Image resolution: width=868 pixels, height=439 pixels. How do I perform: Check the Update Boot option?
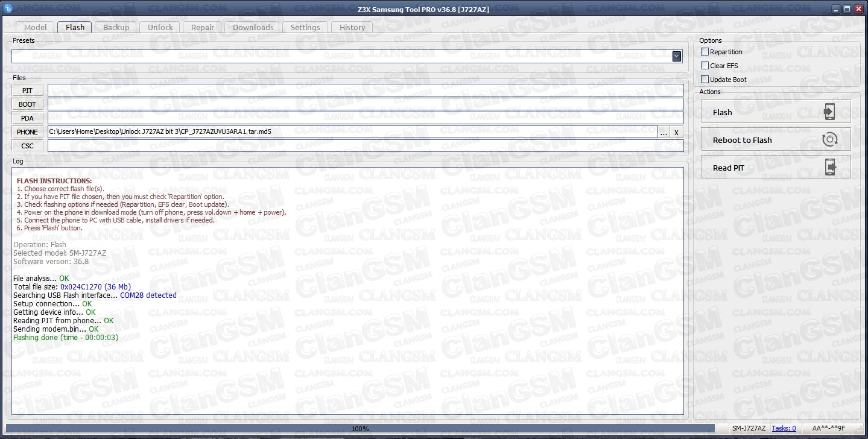coord(705,80)
